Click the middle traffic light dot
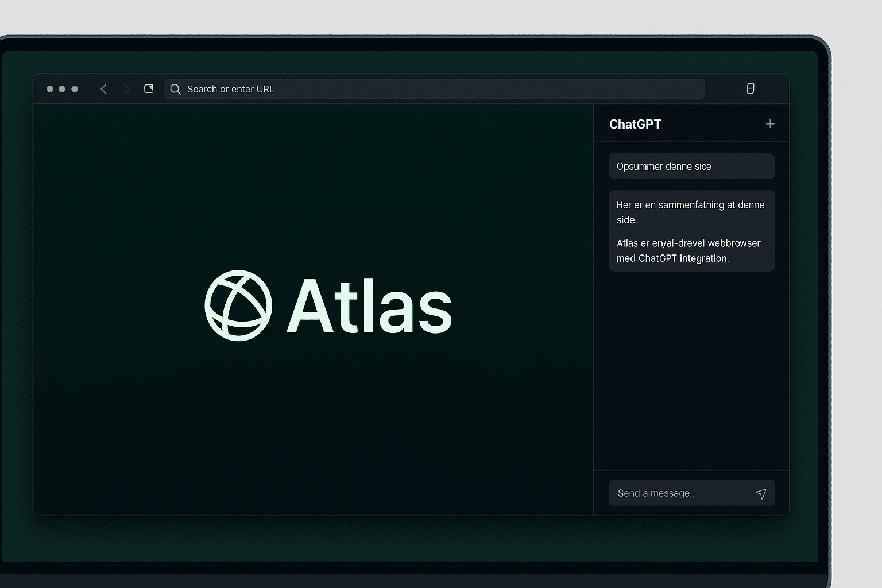The height and width of the screenshot is (588, 882). pos(62,89)
